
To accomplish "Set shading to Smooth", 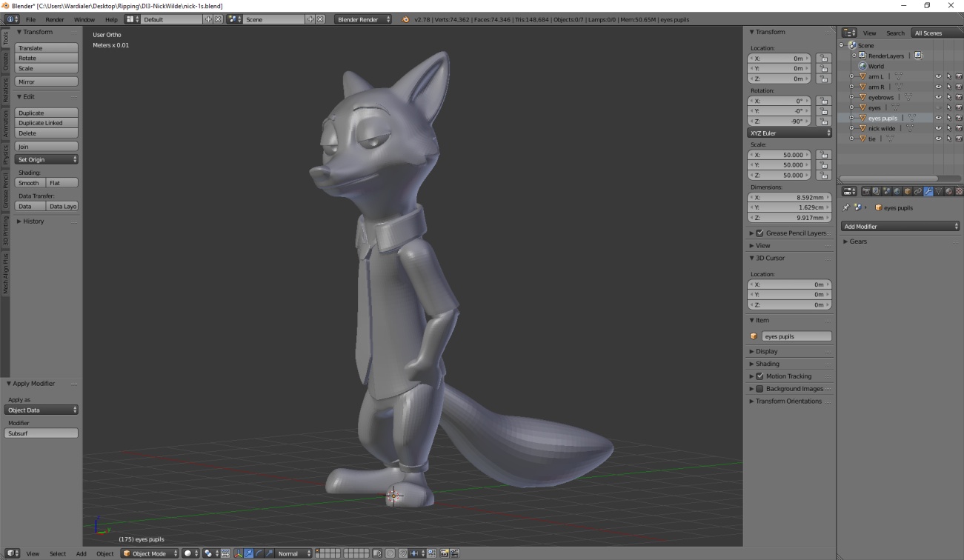I will coord(30,183).
